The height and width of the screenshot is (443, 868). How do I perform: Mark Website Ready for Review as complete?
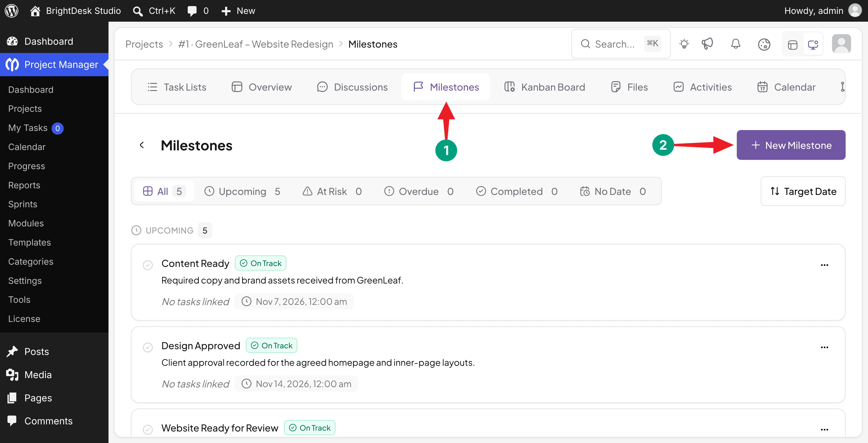click(x=148, y=429)
